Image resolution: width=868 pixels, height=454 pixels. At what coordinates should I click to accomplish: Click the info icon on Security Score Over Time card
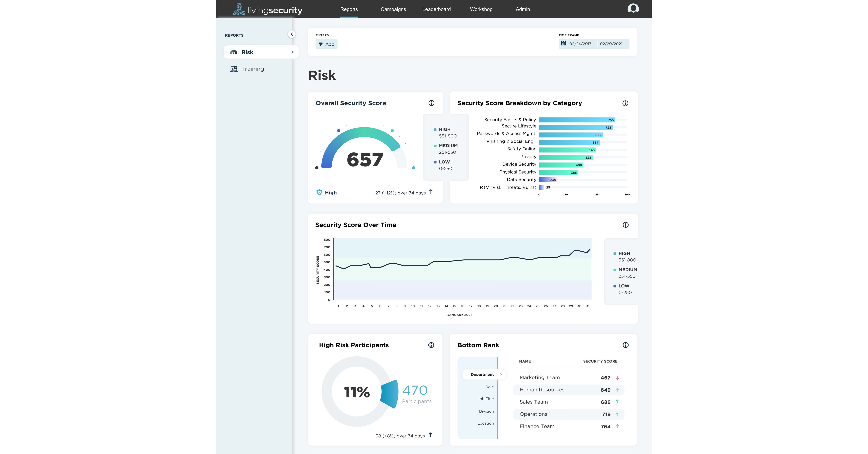tap(626, 225)
